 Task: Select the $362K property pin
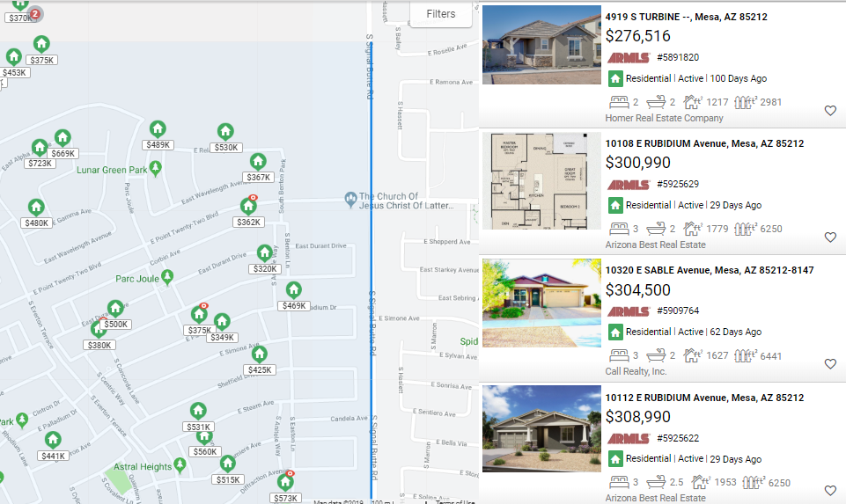tap(249, 207)
